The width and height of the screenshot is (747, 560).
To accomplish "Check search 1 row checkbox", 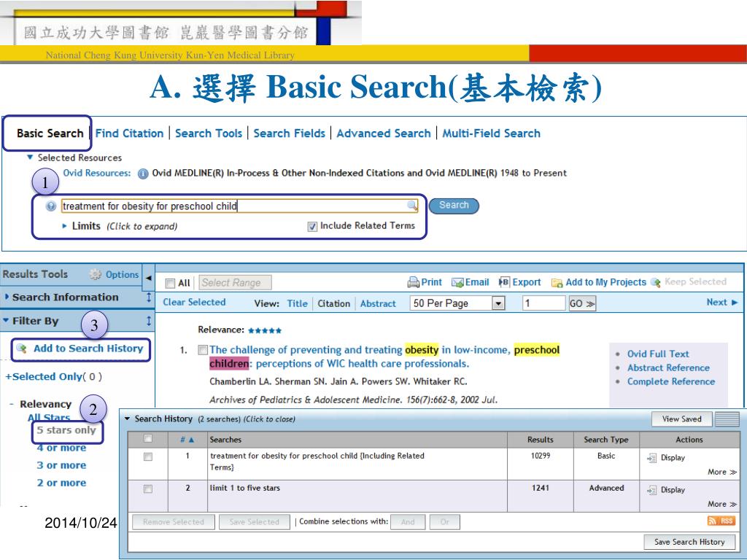I will tap(148, 456).
